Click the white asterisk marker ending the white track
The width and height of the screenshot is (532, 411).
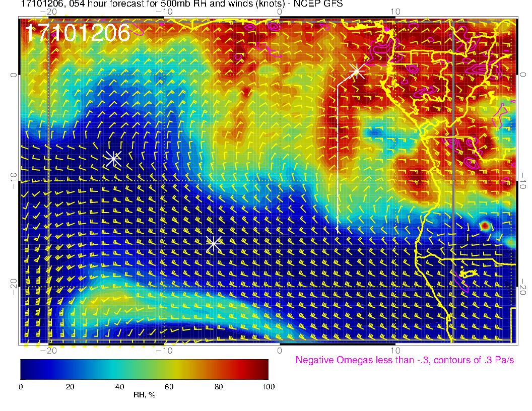pyautogui.click(x=357, y=71)
